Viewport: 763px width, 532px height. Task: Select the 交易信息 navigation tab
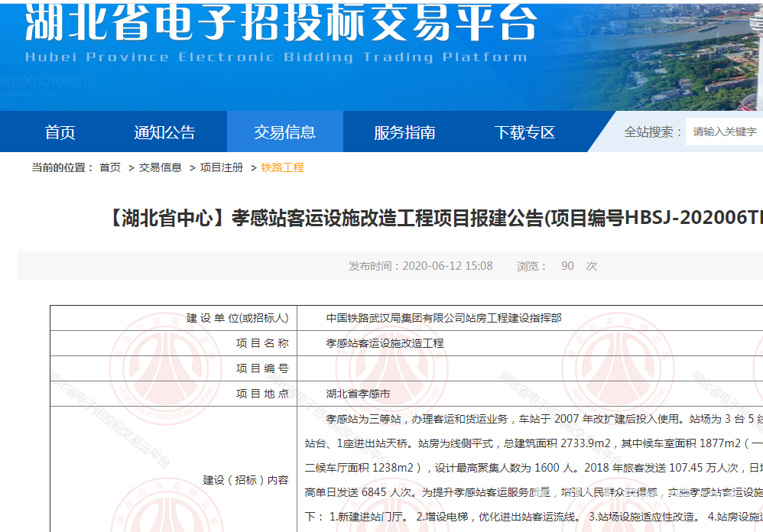pos(284,132)
